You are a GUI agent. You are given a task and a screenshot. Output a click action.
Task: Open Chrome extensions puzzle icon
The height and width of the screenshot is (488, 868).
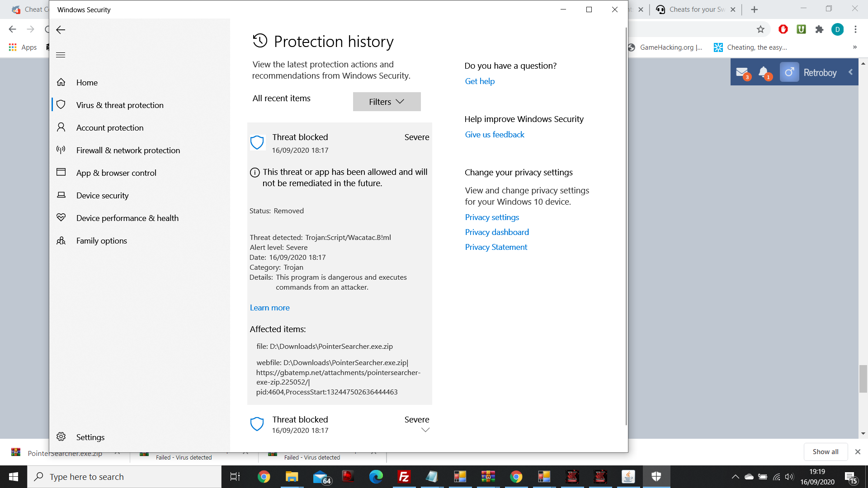point(819,29)
